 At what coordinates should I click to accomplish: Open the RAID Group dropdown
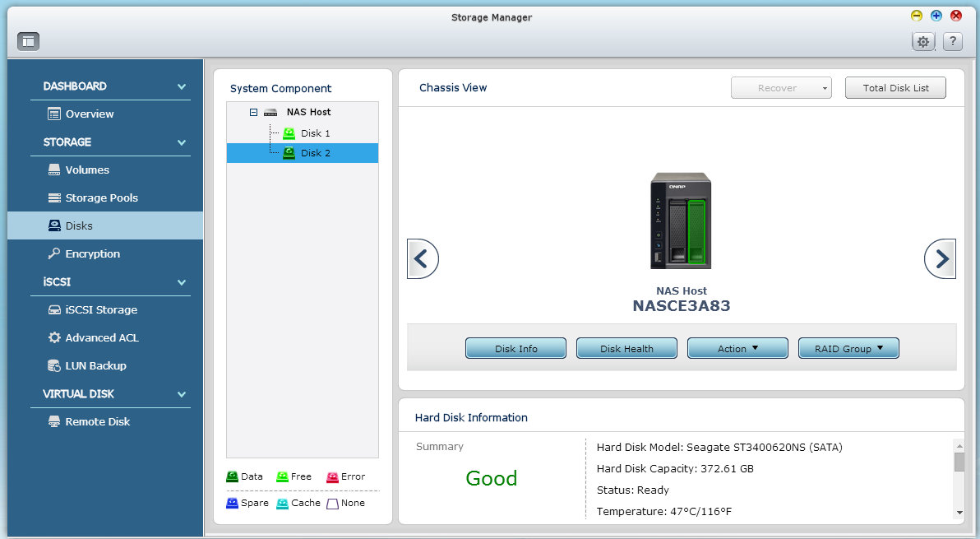(848, 349)
